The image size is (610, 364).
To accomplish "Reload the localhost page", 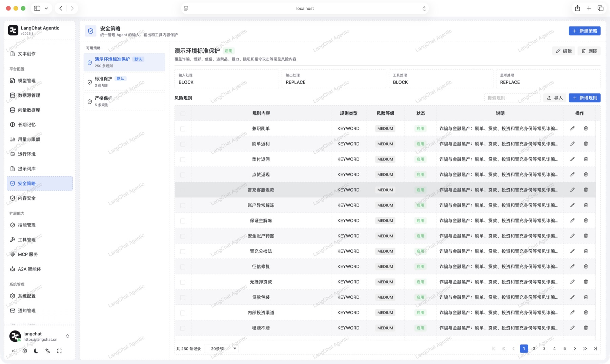I will (424, 8).
